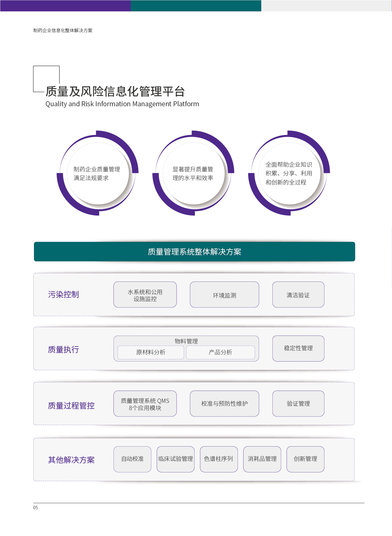Viewport: 392px width, 536px height.
Task: Select the 环境监测 module box
Action: tap(224, 295)
